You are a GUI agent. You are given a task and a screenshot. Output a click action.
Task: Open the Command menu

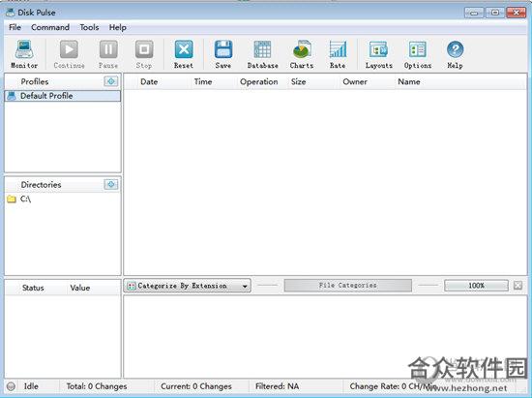50,27
